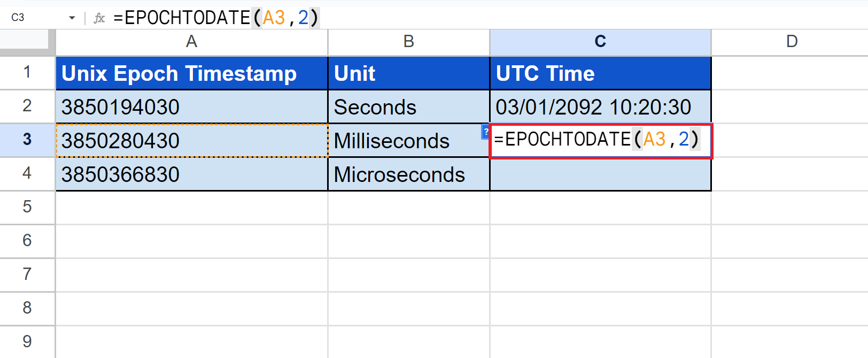
Task: Select column B header
Action: click(408, 42)
